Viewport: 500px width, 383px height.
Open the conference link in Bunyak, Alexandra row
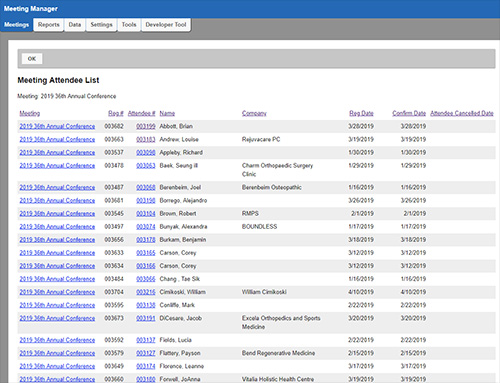click(x=57, y=227)
